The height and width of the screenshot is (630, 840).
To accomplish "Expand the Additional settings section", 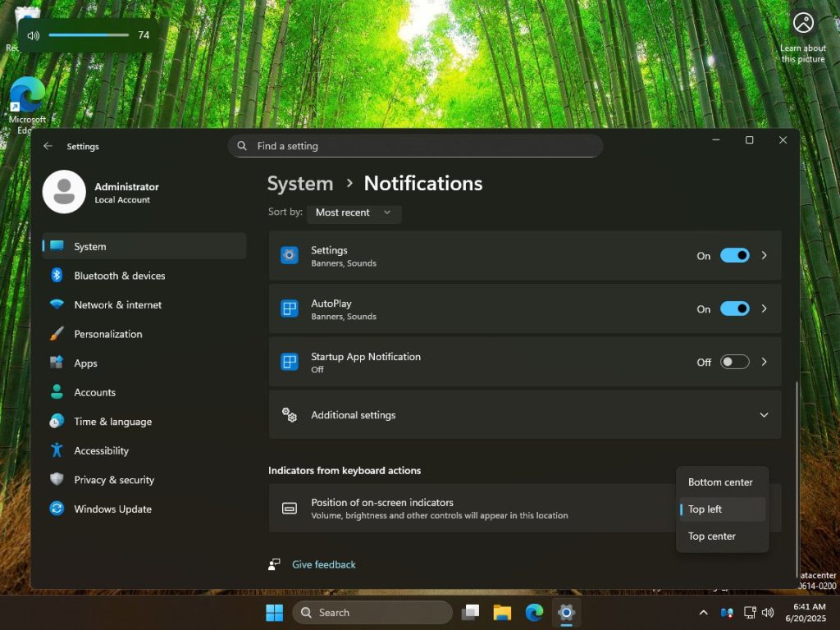I will 763,415.
